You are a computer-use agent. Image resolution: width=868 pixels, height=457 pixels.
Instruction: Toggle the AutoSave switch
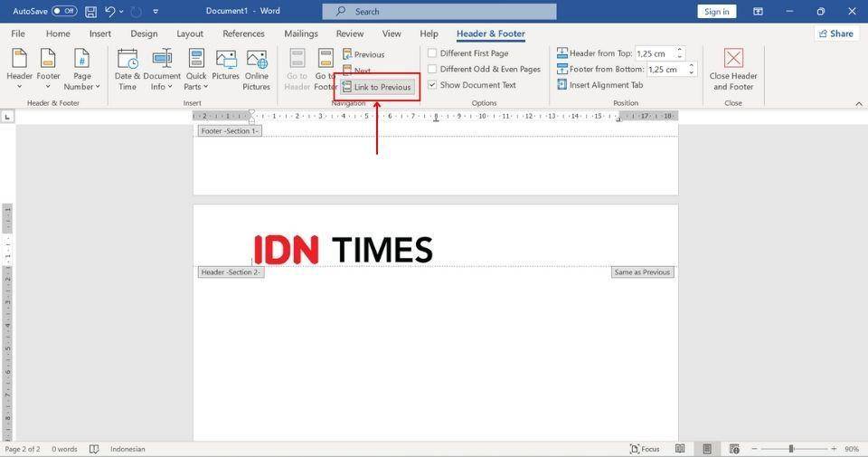(x=65, y=11)
